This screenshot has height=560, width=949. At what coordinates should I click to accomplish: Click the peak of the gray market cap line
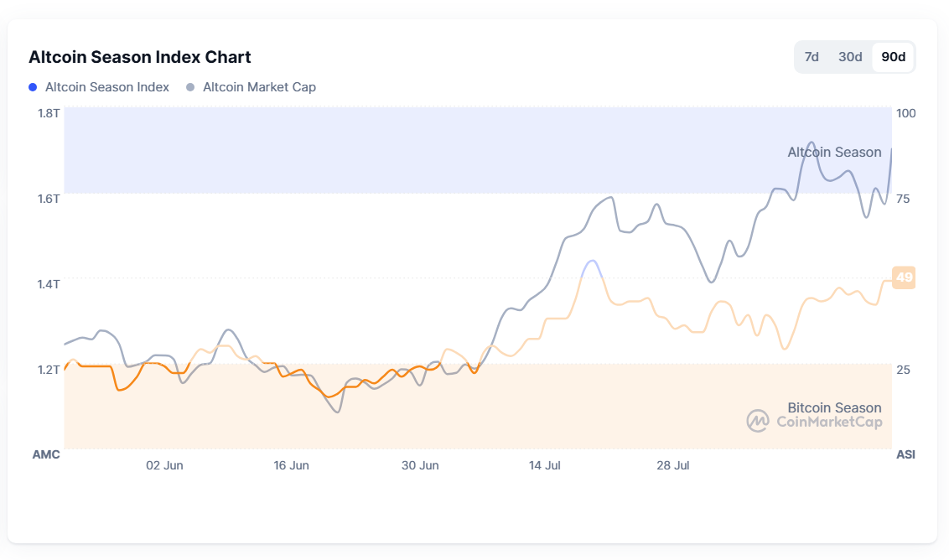[810, 143]
